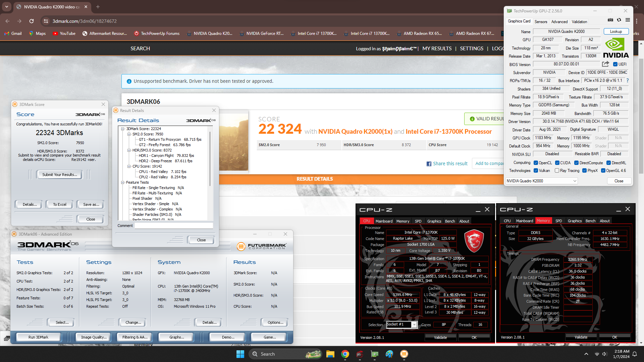Switch to GPU-Z Advanced tab
This screenshot has height=362, width=644.
[559, 21]
